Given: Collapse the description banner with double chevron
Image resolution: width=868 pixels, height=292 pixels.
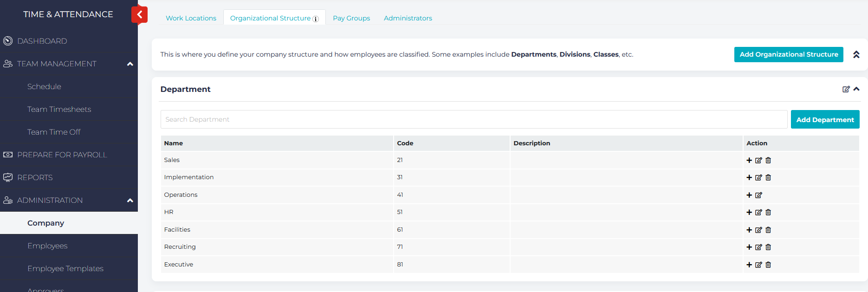Looking at the screenshot, I should tap(856, 54).
